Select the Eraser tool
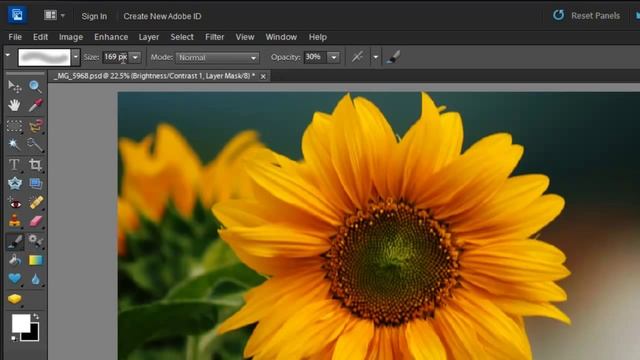This screenshot has width=640, height=360. coord(36,221)
